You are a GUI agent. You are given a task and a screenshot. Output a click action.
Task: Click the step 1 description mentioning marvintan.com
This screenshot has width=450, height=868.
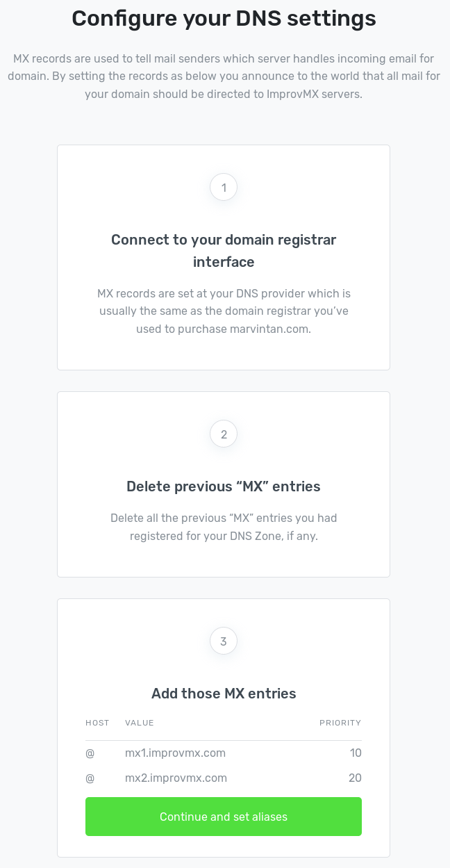click(224, 311)
